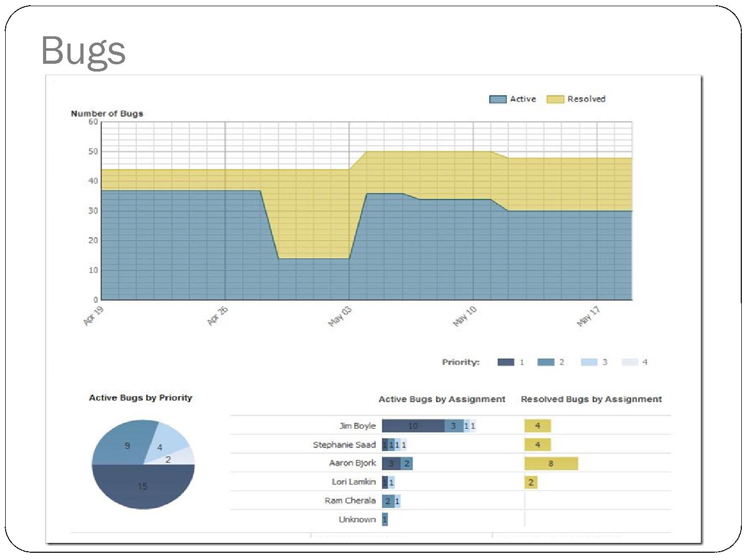Select the Stephanie Saad row name
The height and width of the screenshot is (560, 747).
click(x=344, y=444)
